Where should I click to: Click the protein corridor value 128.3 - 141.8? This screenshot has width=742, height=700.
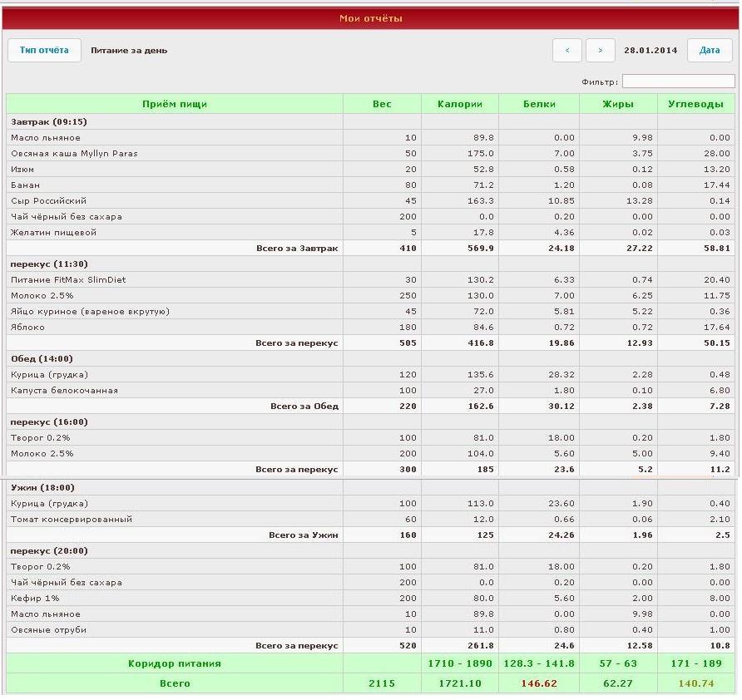pyautogui.click(x=539, y=663)
